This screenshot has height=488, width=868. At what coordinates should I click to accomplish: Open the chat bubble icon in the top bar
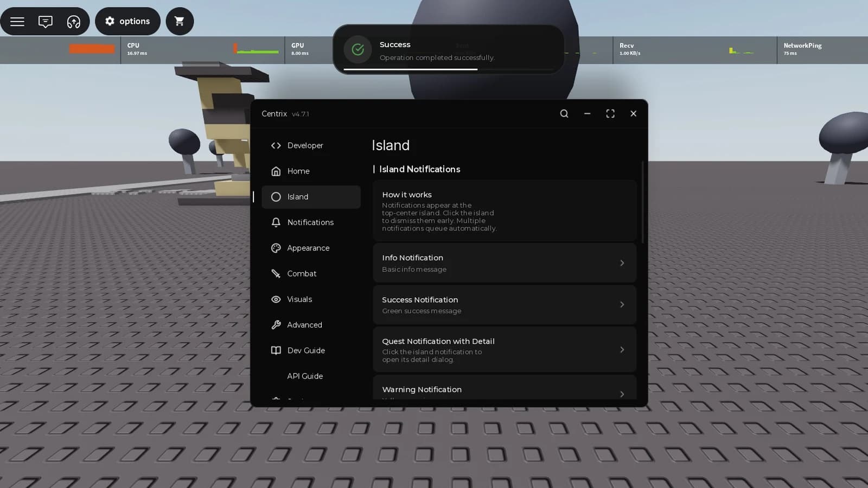46,21
